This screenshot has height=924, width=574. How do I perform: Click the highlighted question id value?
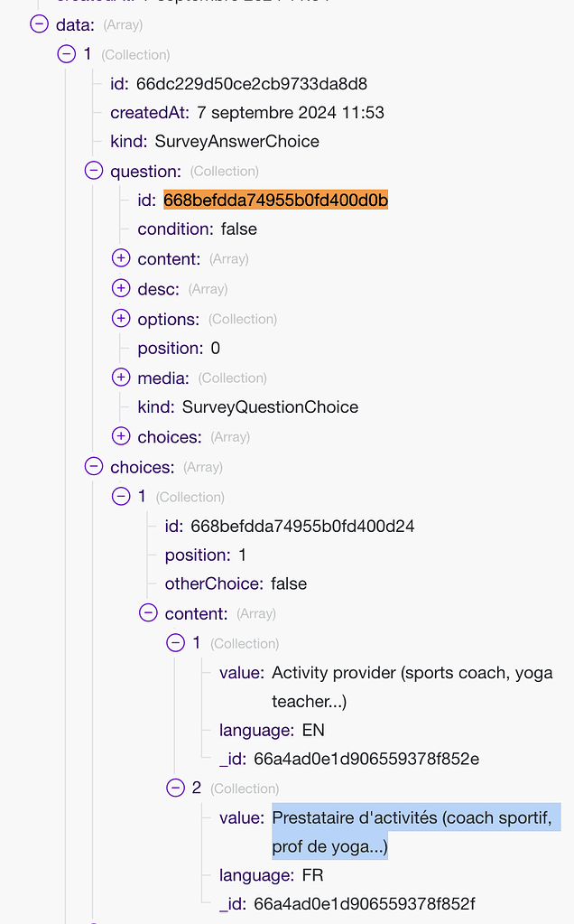[x=275, y=200]
